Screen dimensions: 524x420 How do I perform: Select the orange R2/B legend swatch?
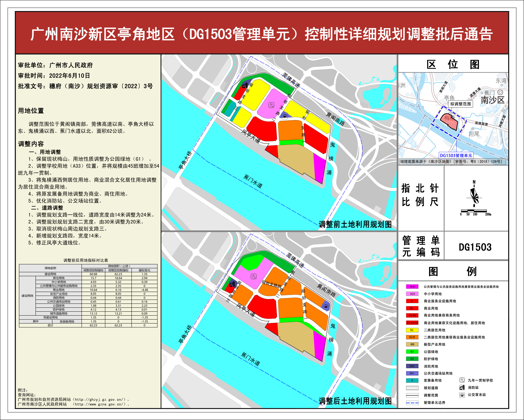[x=412, y=337]
